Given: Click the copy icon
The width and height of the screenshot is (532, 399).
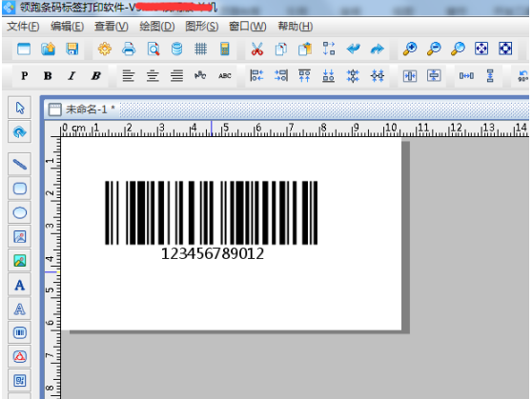Looking at the screenshot, I should 281,49.
